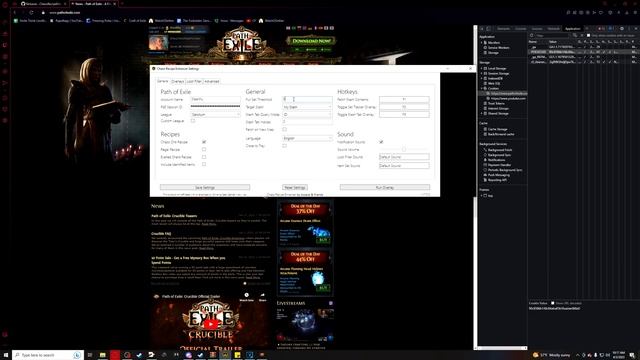Open the DevTools settings gear icon
The image size is (640, 360).
coord(622,29)
